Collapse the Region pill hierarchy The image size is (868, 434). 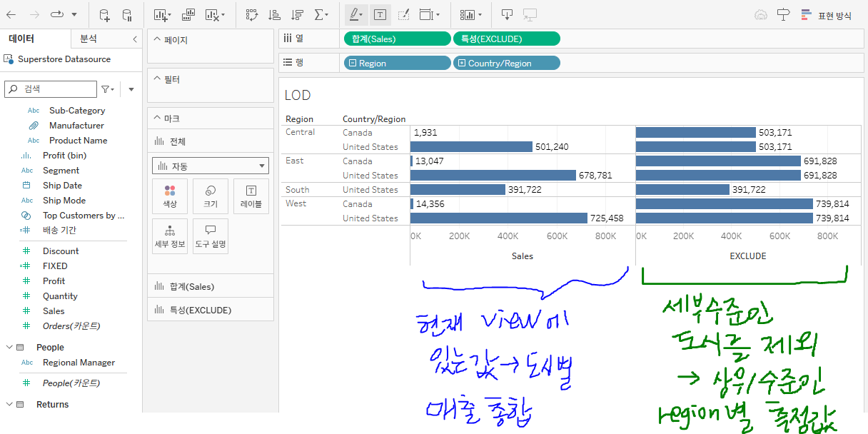[x=353, y=64]
